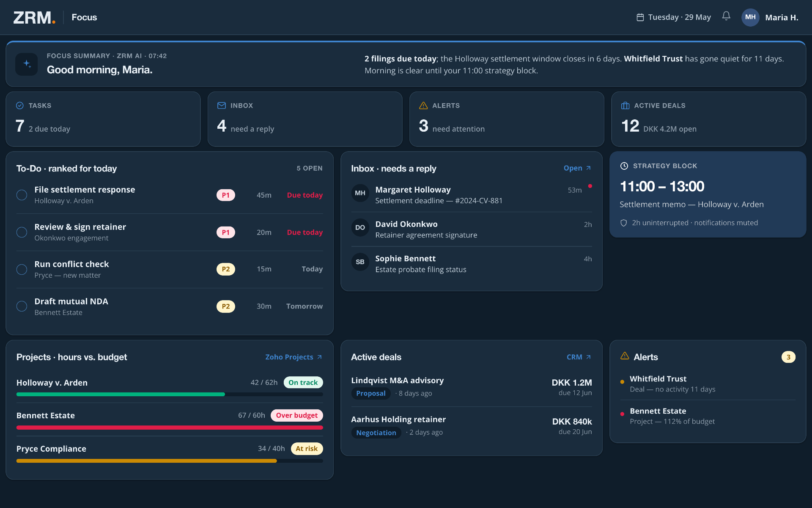Click the calendar icon beside Tuesday 29 May
The width and height of the screenshot is (812, 508).
click(640, 17)
